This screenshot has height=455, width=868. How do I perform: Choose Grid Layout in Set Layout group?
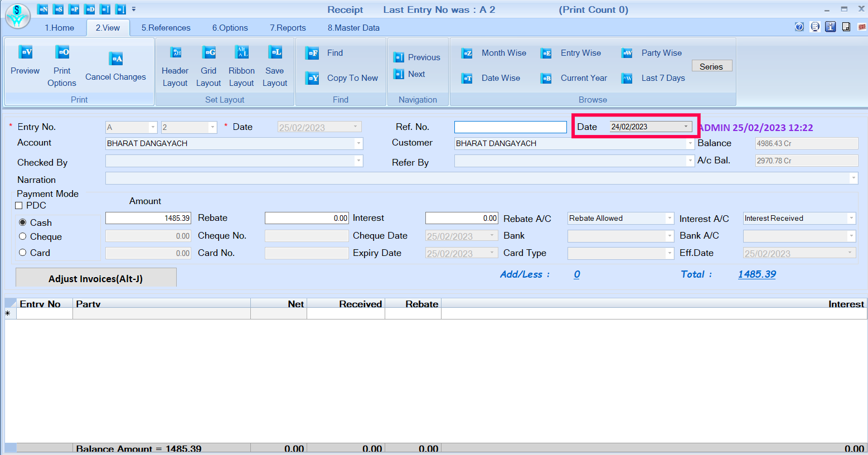pos(208,66)
